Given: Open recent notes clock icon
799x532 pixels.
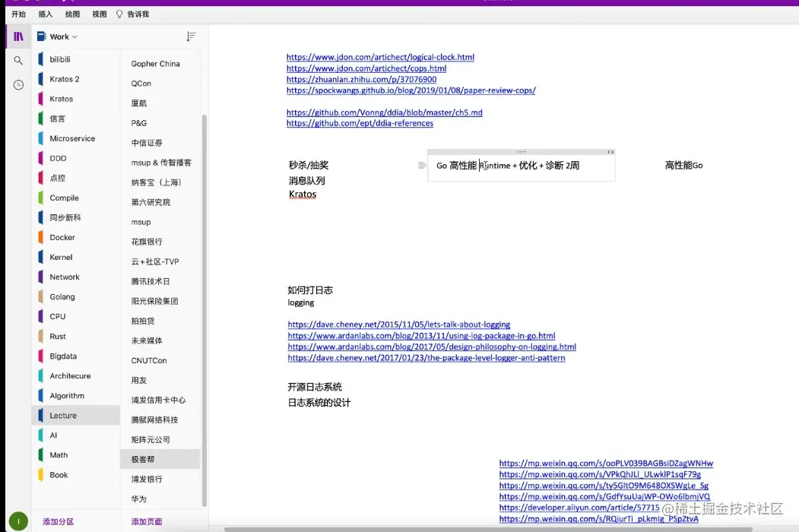Looking at the screenshot, I should tap(18, 84).
